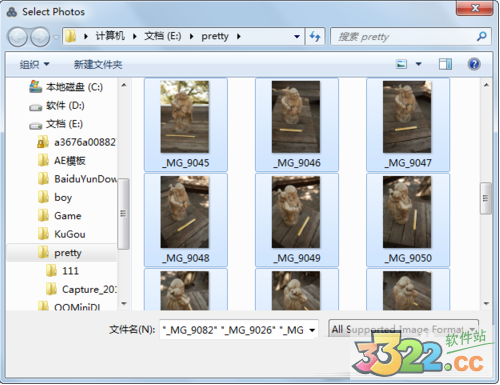Image resolution: width=500 pixels, height=385 pixels.
Task: Change view with the view icon
Action: point(401,64)
